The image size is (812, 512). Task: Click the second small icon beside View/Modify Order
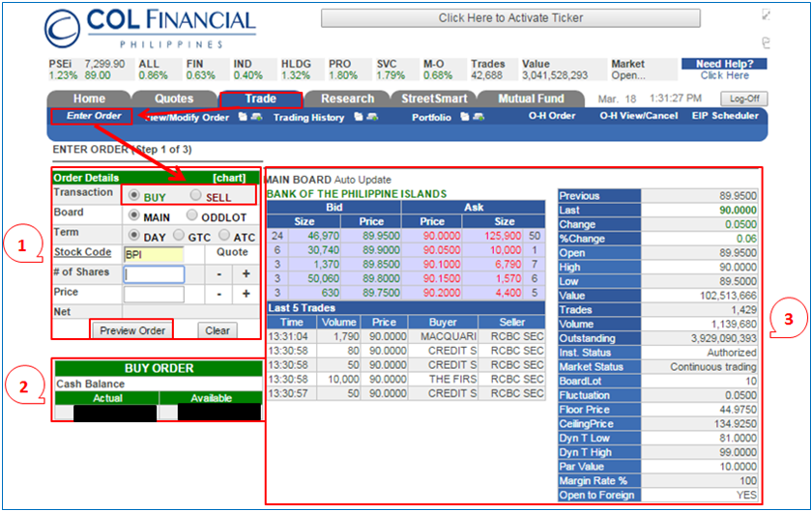pos(256,117)
